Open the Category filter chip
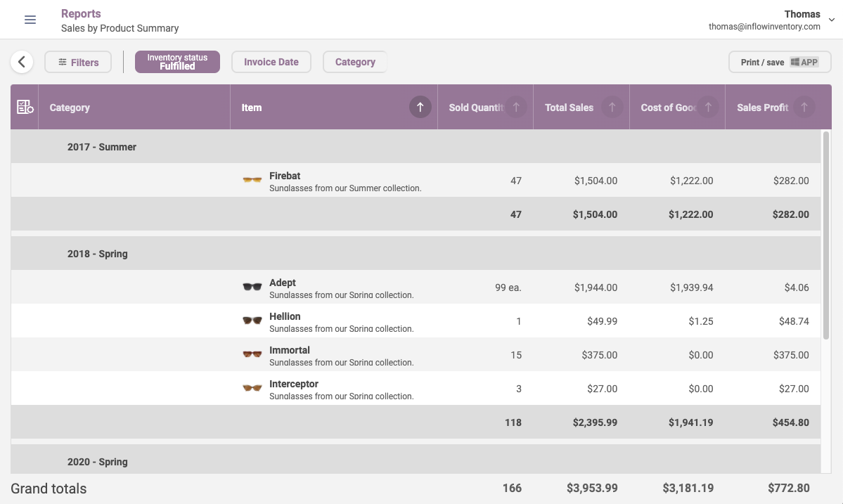The image size is (843, 504). (x=355, y=62)
